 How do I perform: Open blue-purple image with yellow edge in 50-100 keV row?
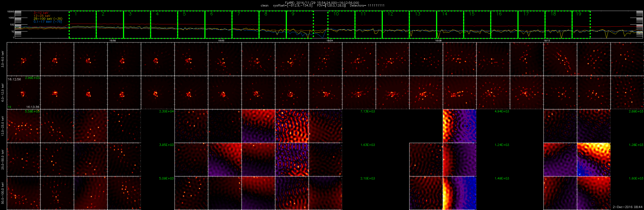460,193
